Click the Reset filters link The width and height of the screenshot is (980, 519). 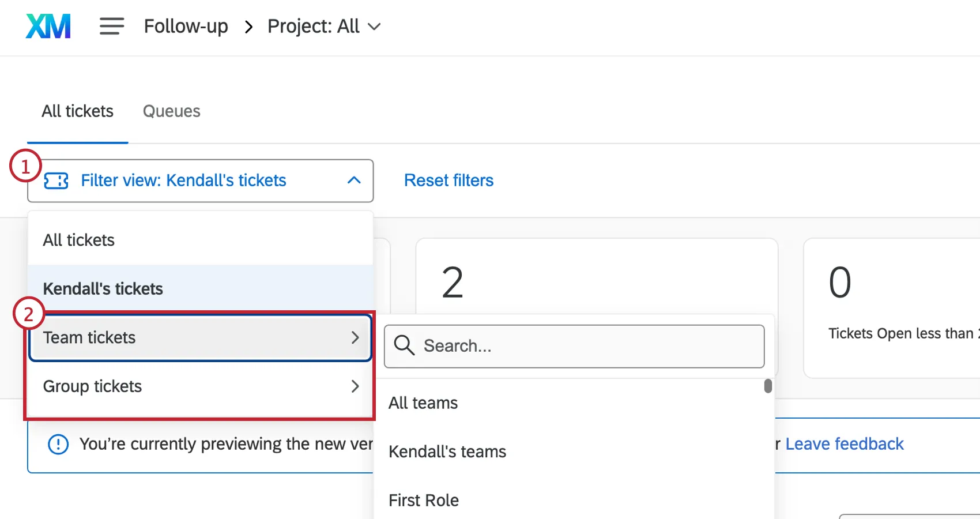tap(448, 180)
